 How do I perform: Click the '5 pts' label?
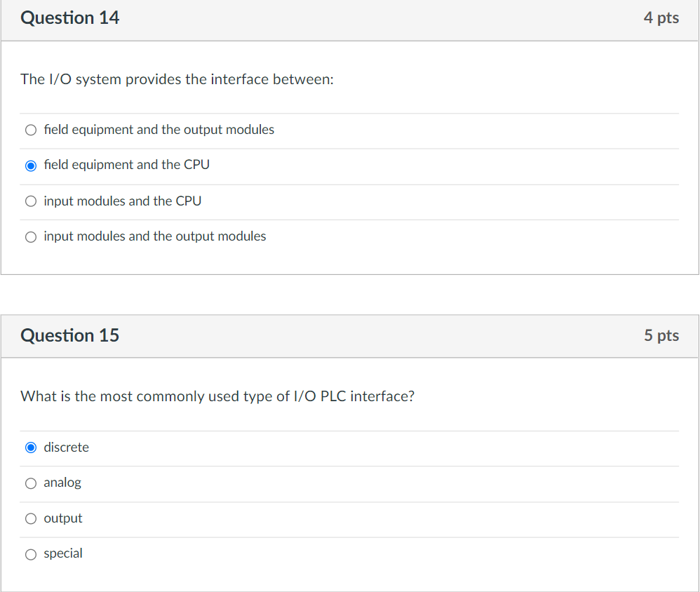pos(661,335)
